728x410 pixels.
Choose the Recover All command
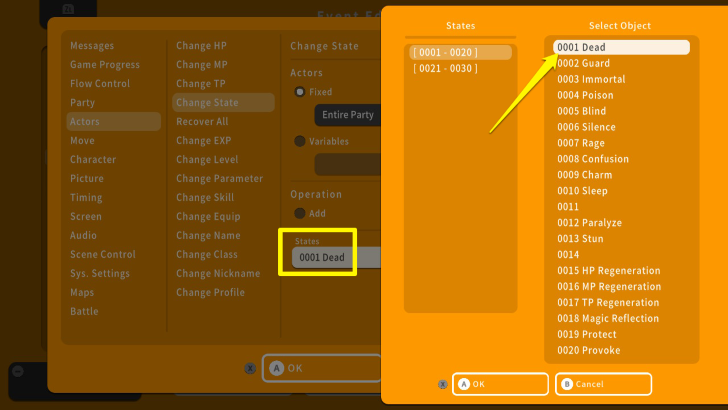(x=202, y=122)
